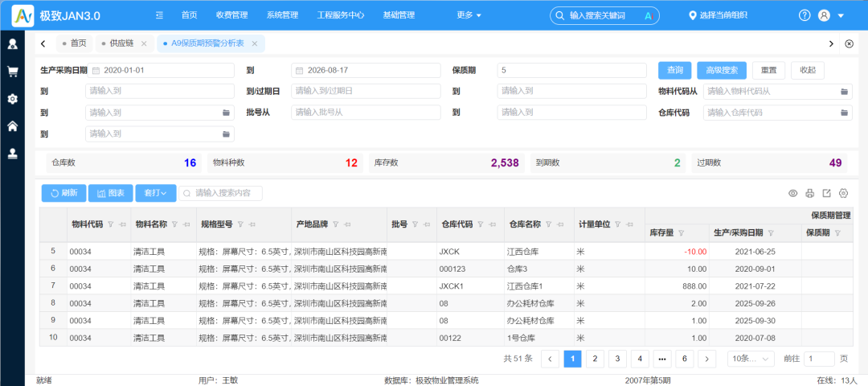Click the 高级搜索 button
This screenshot has width=868, height=386.
722,70
